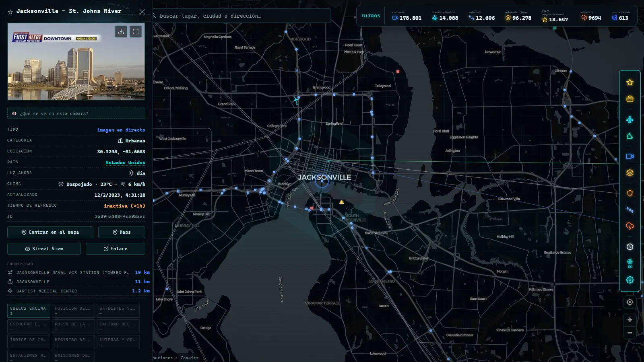Change language with the globe ES icon
Viewport: 644px width, 362px height.
tap(630, 263)
